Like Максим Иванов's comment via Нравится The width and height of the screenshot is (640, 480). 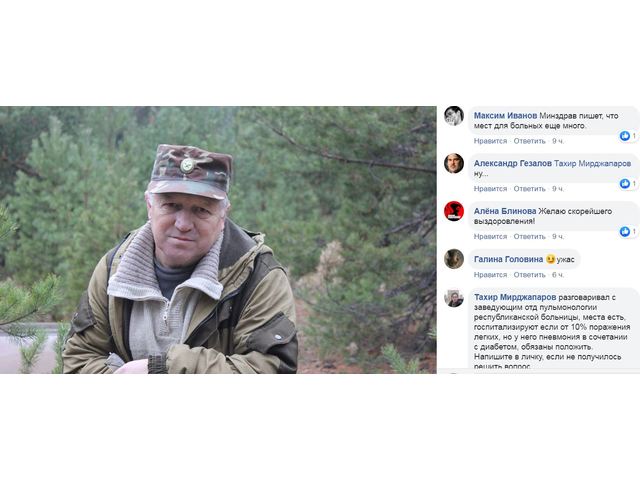[x=490, y=141]
